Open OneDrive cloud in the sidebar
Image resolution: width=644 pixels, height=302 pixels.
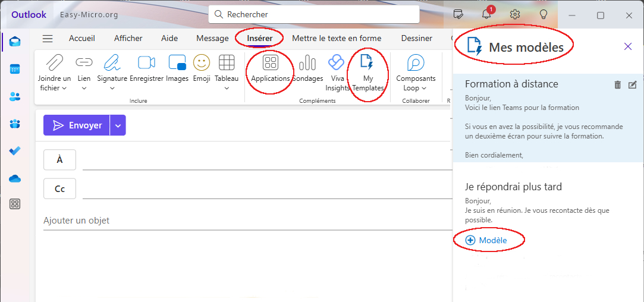tap(15, 178)
